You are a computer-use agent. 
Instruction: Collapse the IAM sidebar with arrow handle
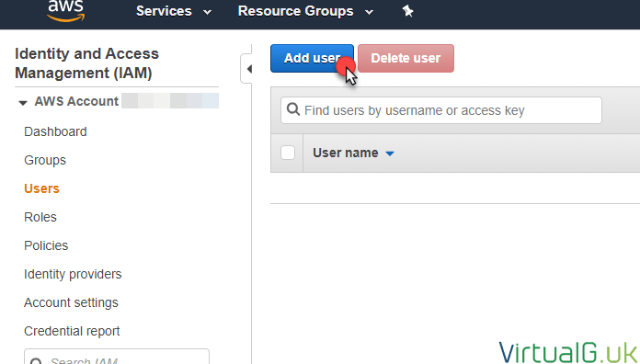[247, 69]
